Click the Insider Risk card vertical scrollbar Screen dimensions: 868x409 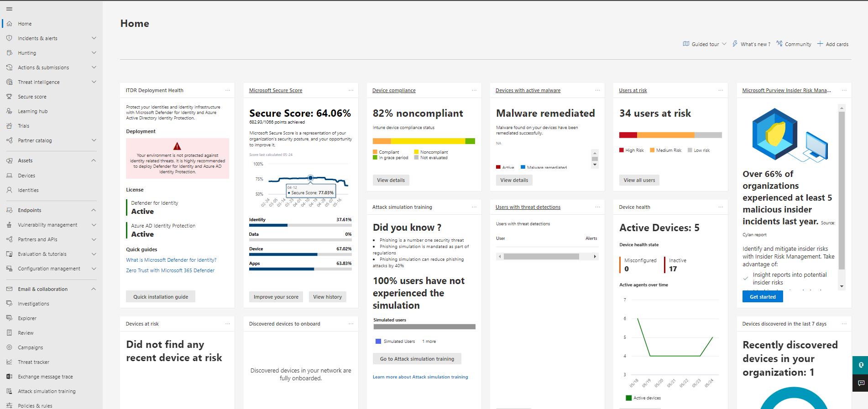(842, 197)
